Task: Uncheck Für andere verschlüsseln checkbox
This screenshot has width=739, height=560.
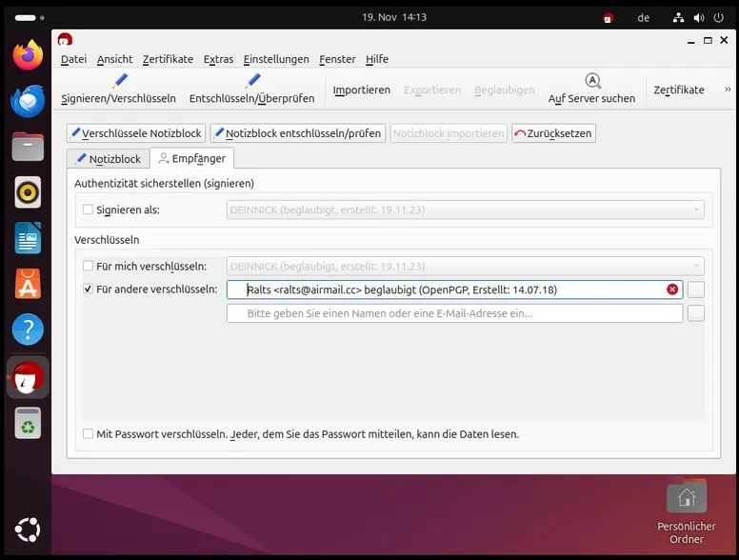Action: click(x=88, y=289)
